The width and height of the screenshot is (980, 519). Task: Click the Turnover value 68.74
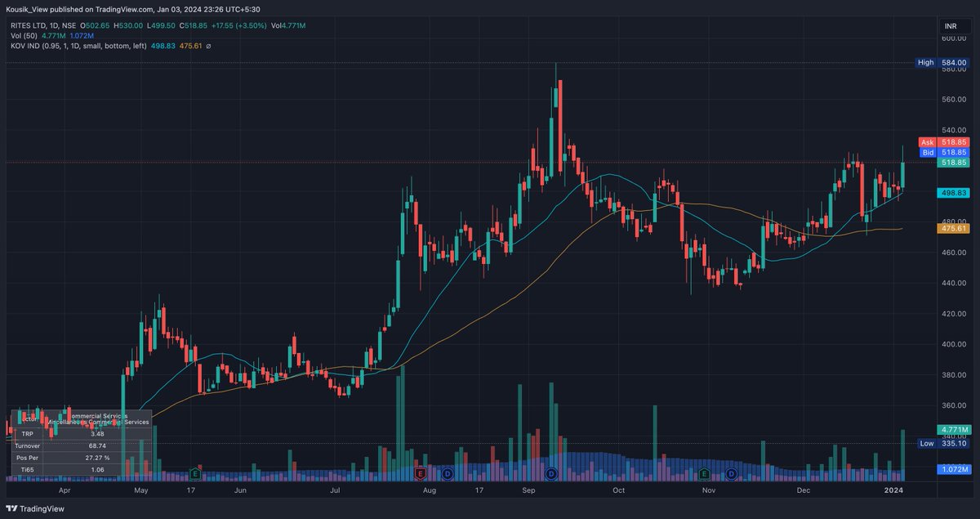pos(96,445)
